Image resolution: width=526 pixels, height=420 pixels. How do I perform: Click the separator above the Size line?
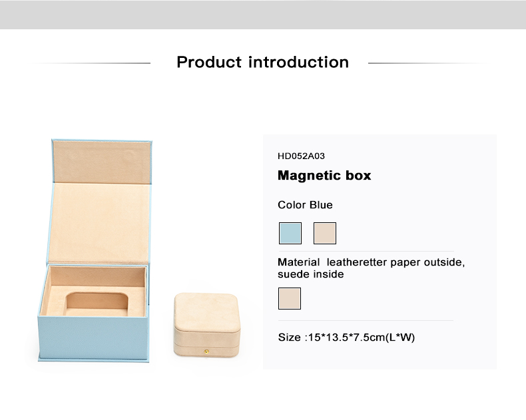click(x=366, y=320)
